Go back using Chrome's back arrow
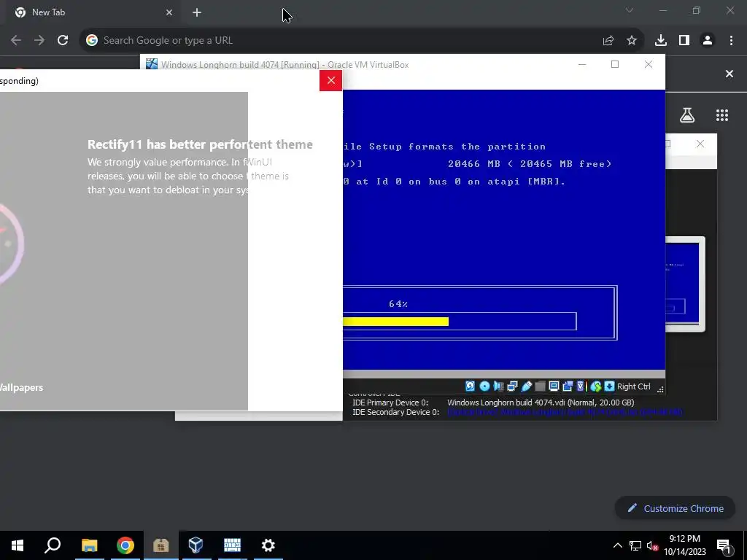Image resolution: width=747 pixels, height=560 pixels. click(16, 41)
